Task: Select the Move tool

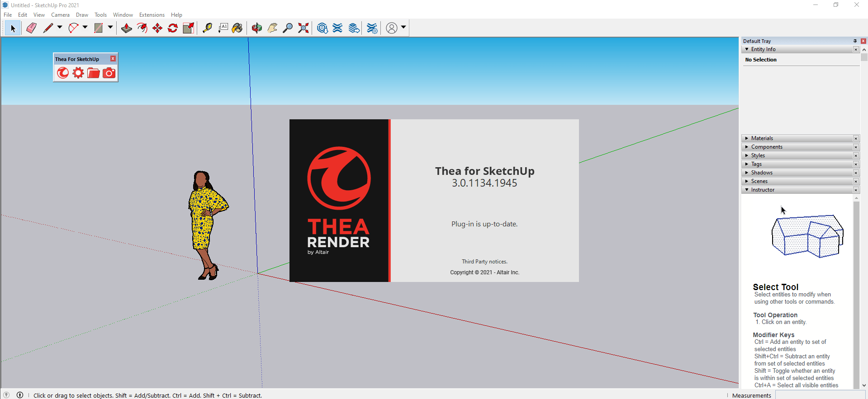Action: [157, 28]
